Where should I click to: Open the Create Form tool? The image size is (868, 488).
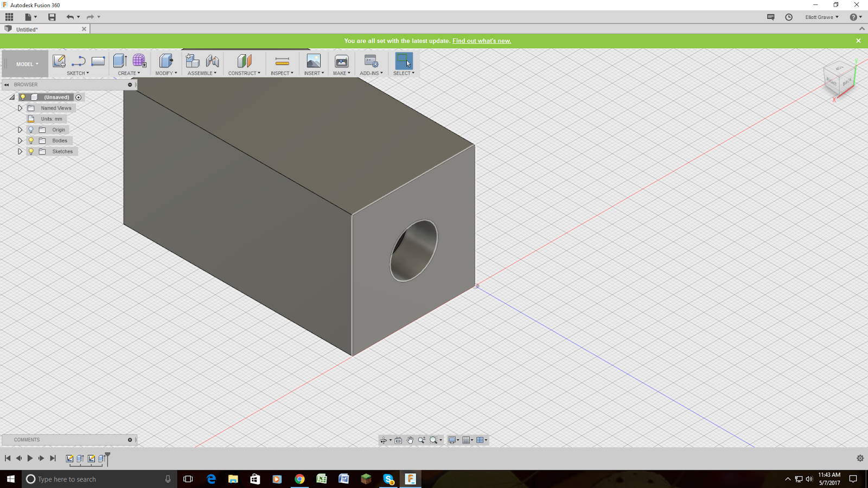[139, 61]
